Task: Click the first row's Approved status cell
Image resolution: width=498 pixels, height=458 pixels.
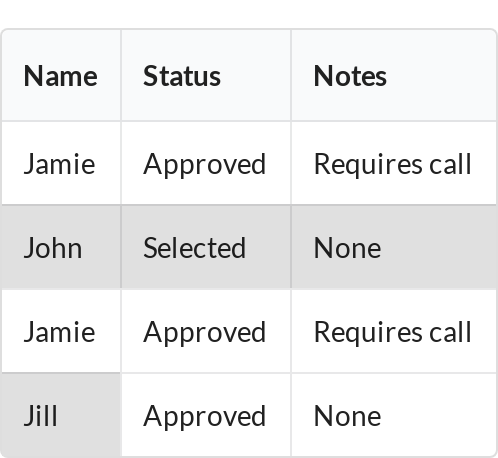Action: 206,163
